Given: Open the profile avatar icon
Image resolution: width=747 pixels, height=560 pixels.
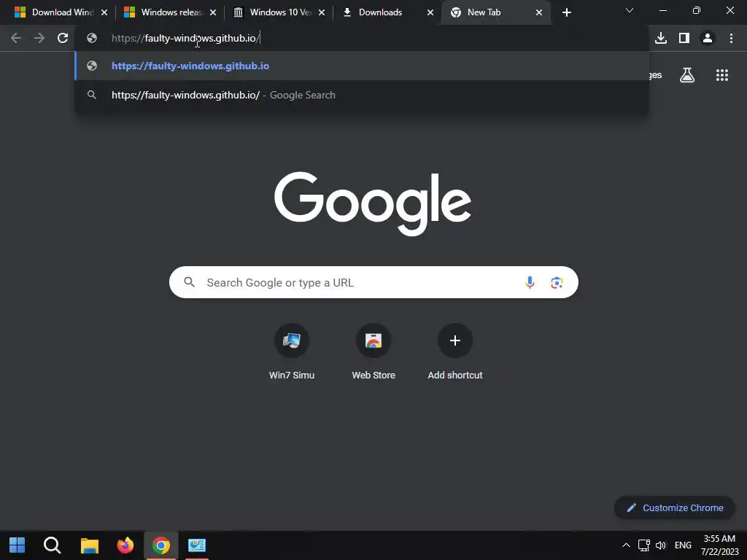Looking at the screenshot, I should (x=708, y=38).
